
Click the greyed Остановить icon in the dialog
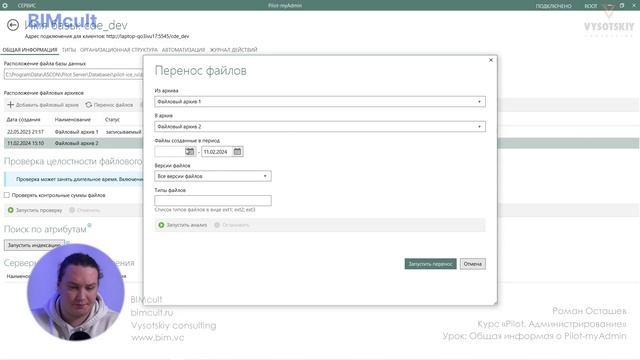[x=217, y=225]
